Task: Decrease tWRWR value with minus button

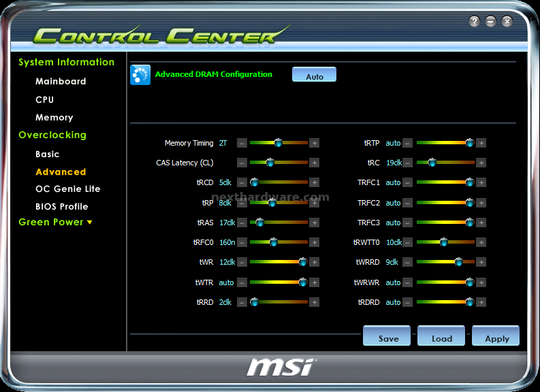Action: (x=407, y=282)
